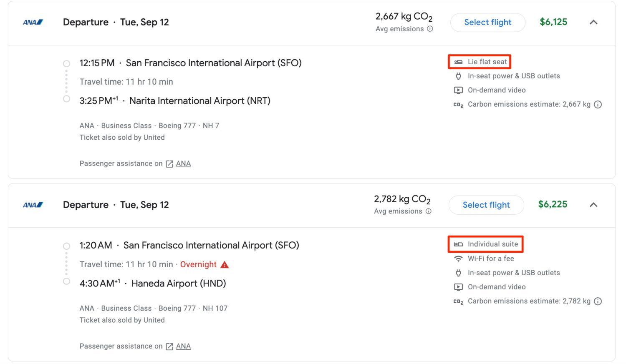Screen dimensions: 626x364
Task: Open the ANA passenger assistance link
Action: 184,163
